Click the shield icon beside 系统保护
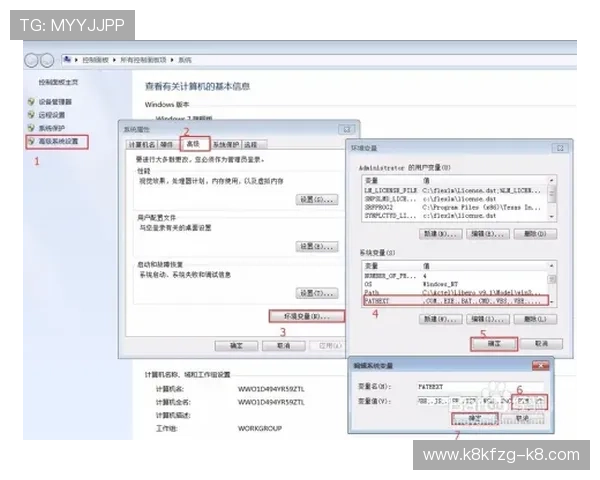This screenshot has width=600, height=480. pyautogui.click(x=31, y=128)
